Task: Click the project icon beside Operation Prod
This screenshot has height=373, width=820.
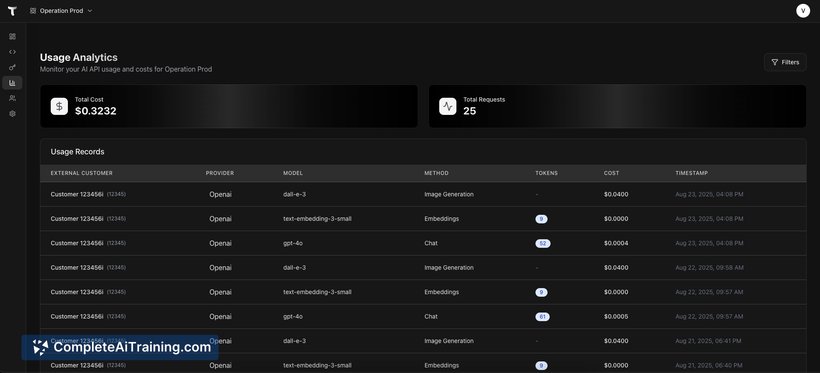Action: 33,10
